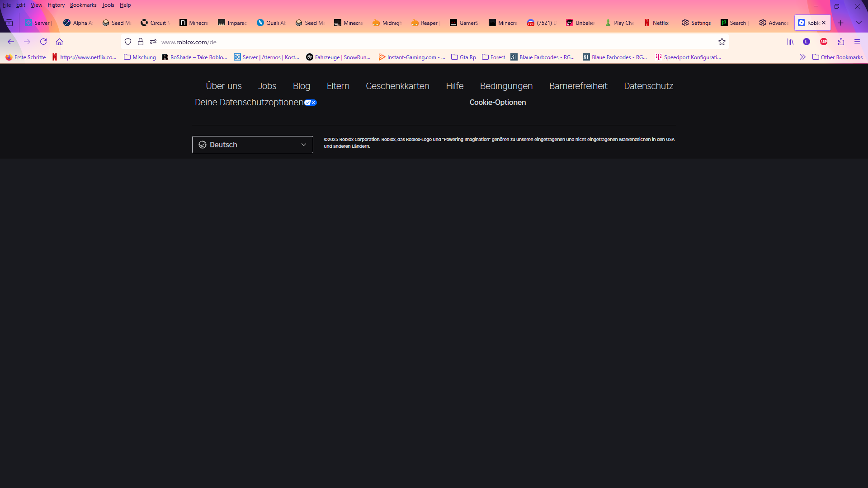868x488 pixels.
Task: List all tabs with the dropdown arrow
Action: tap(859, 23)
